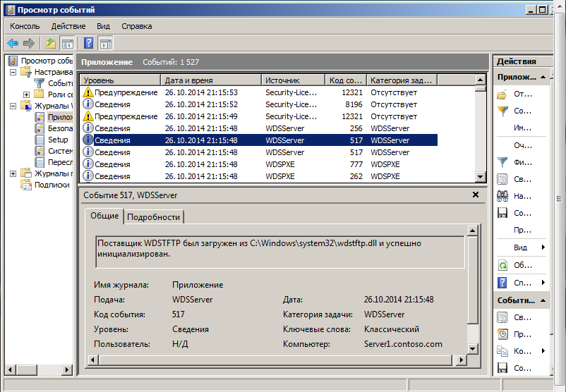Viewport: 566px width, 392px height.
Task: Click the filter funnel icon labeled Фи…
Action: click(502, 162)
